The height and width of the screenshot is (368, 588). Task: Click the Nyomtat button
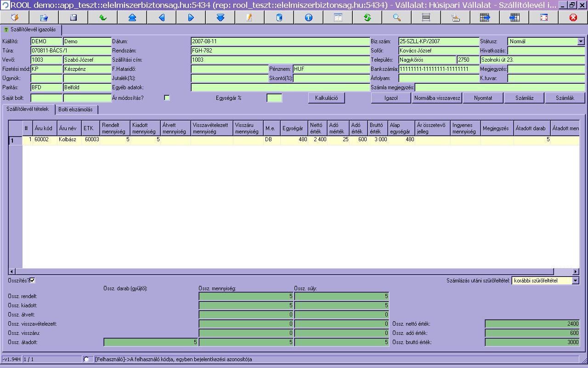[x=483, y=98]
